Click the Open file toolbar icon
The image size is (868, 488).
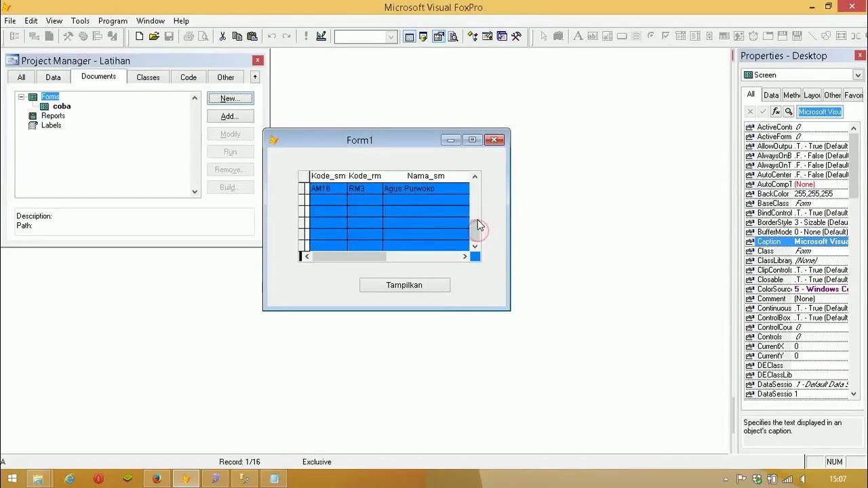coord(154,37)
